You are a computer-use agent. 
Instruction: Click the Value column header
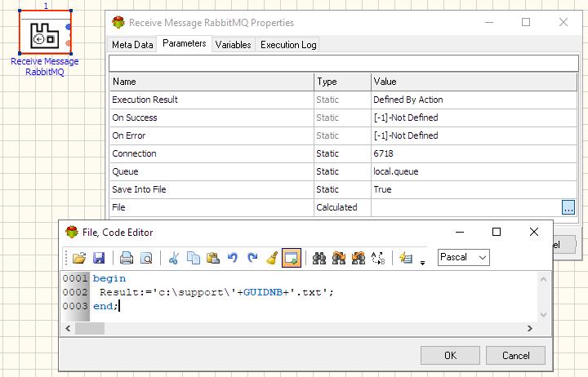click(x=474, y=82)
